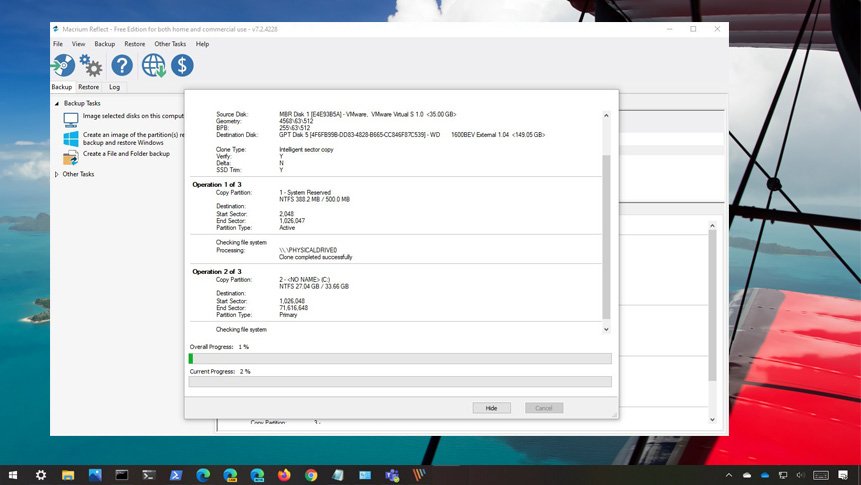Click the clone log scroll-down arrow

click(x=605, y=329)
